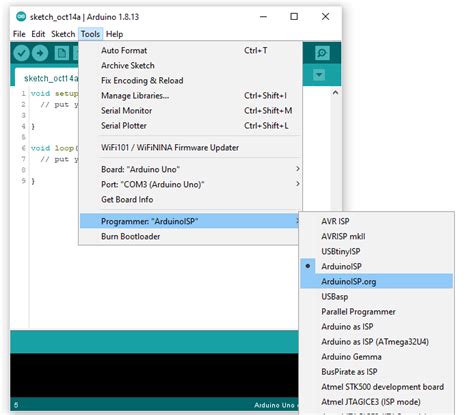The width and height of the screenshot is (474, 415).
Task: Click Get Board Info
Action: click(191, 199)
